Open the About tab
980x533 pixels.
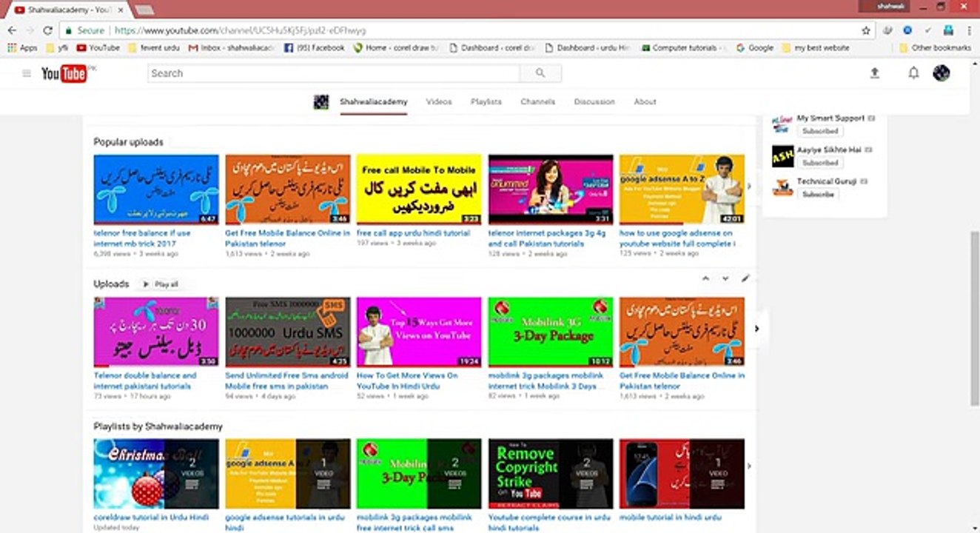645,102
